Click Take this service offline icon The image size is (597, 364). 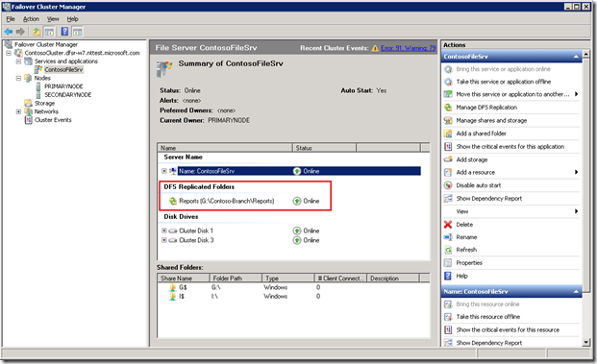point(448,82)
